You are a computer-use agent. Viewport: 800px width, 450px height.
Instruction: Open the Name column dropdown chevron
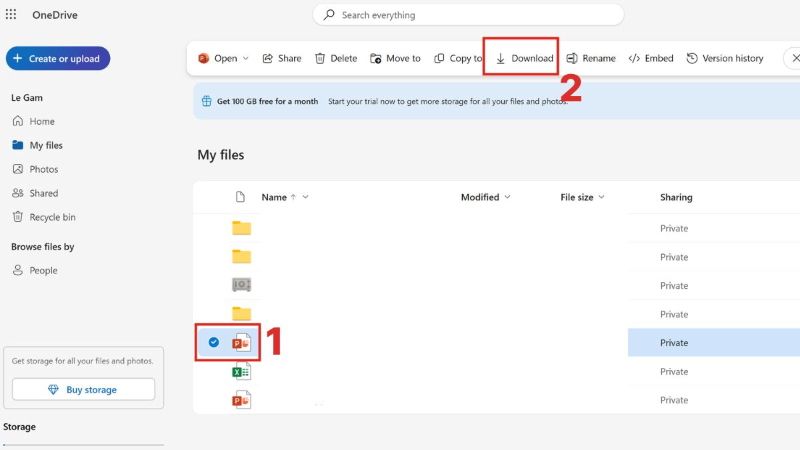(306, 197)
